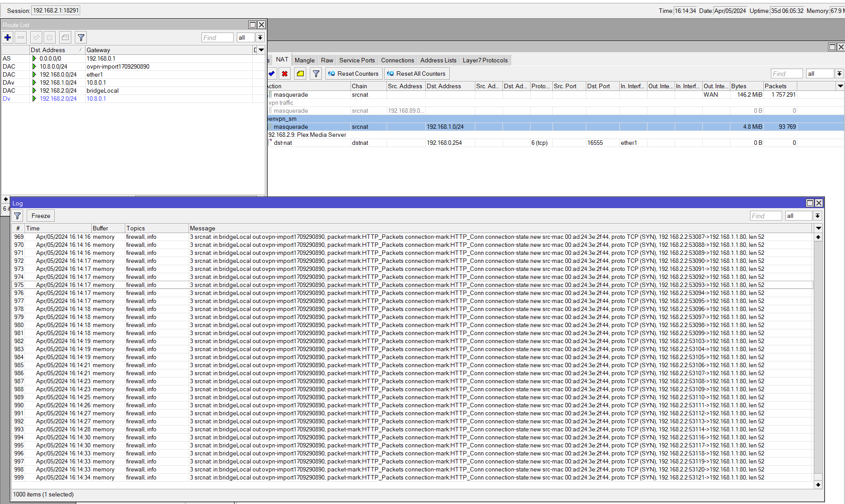The width and height of the screenshot is (845, 504).
Task: Add a new route with the plus icon
Action: pos(8,37)
